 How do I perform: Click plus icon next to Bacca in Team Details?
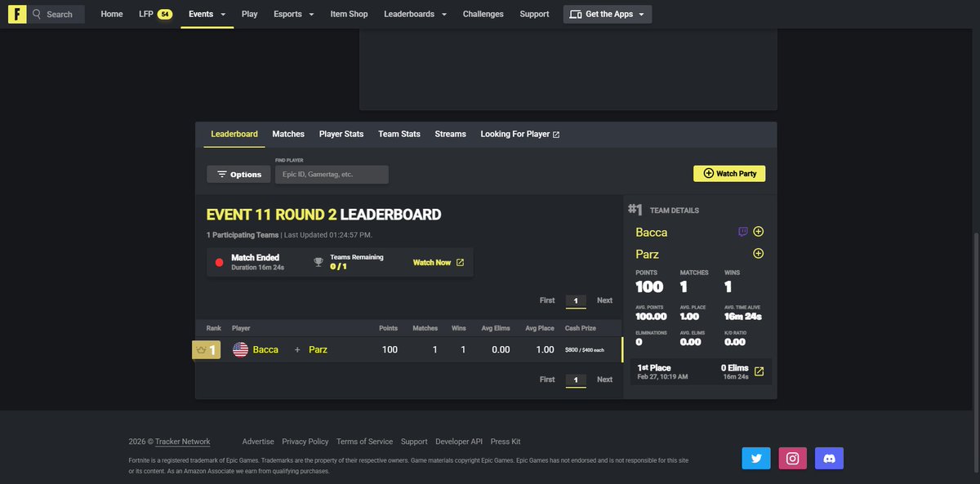[x=759, y=232]
